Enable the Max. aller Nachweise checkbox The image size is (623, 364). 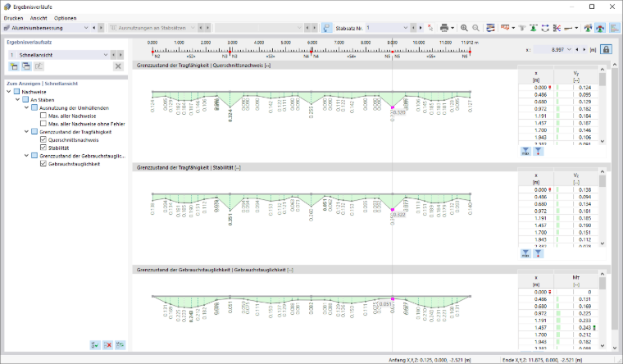pos(43,116)
